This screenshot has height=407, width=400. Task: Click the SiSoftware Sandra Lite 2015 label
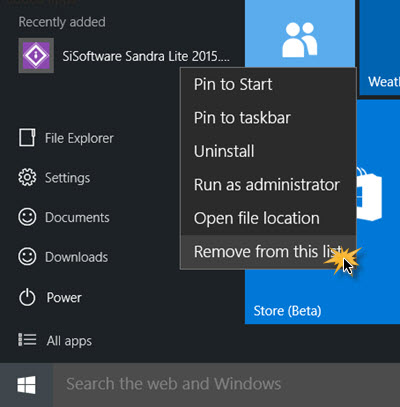coord(146,56)
